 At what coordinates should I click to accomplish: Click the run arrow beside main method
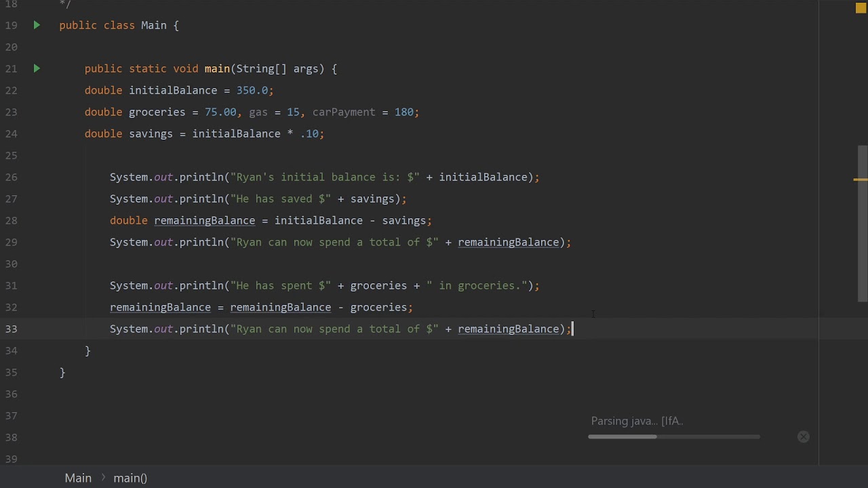pos(37,68)
